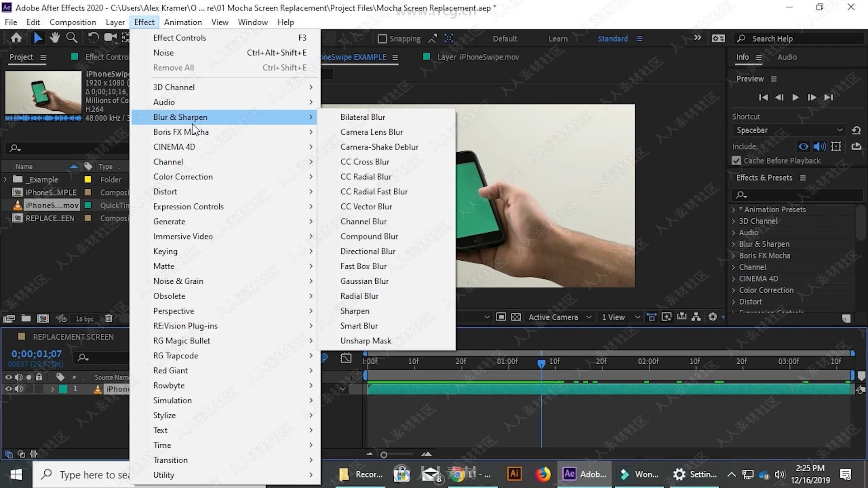
Task: Create new composition in Project panel
Action: pos(43,319)
